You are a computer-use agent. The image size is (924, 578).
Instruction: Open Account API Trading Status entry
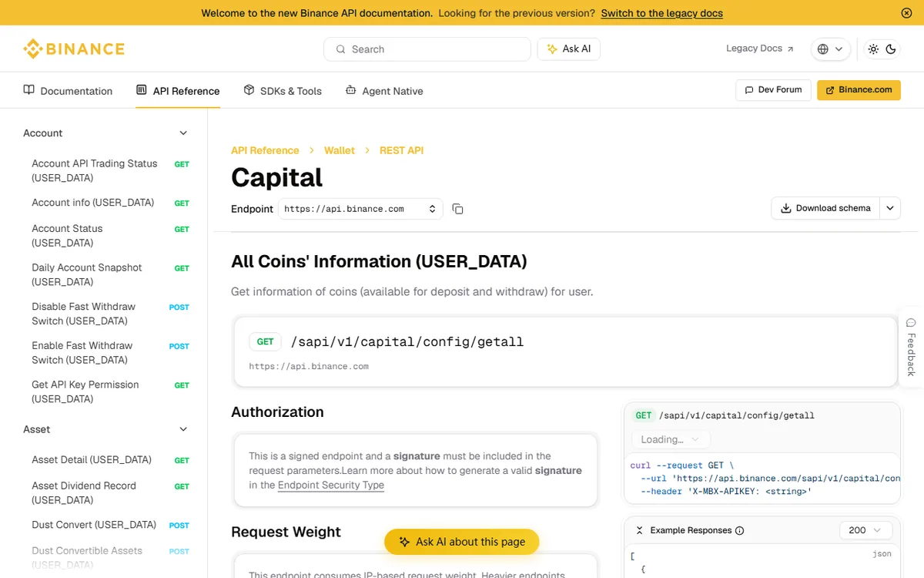click(x=110, y=170)
